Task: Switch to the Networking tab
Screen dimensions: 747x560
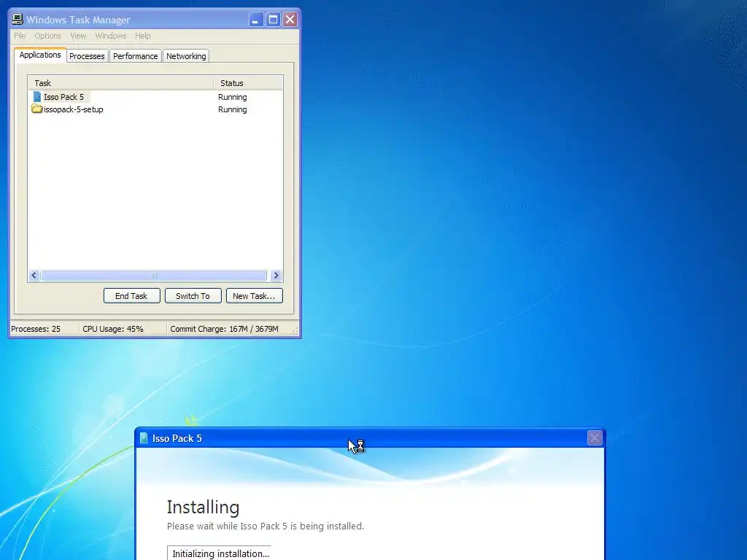Action: (x=186, y=56)
